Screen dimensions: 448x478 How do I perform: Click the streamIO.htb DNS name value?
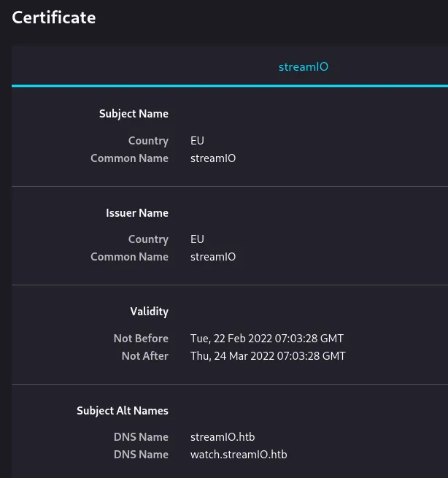pyautogui.click(x=222, y=437)
